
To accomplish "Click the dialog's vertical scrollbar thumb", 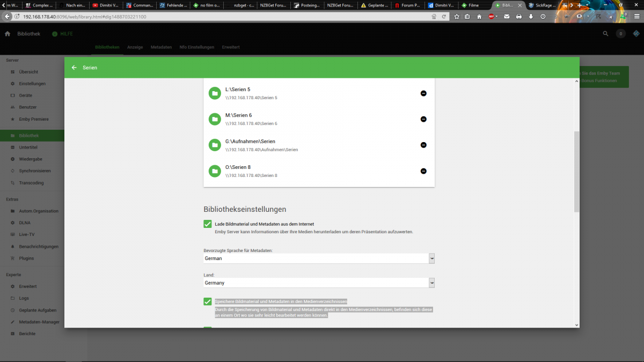I will click(577, 171).
